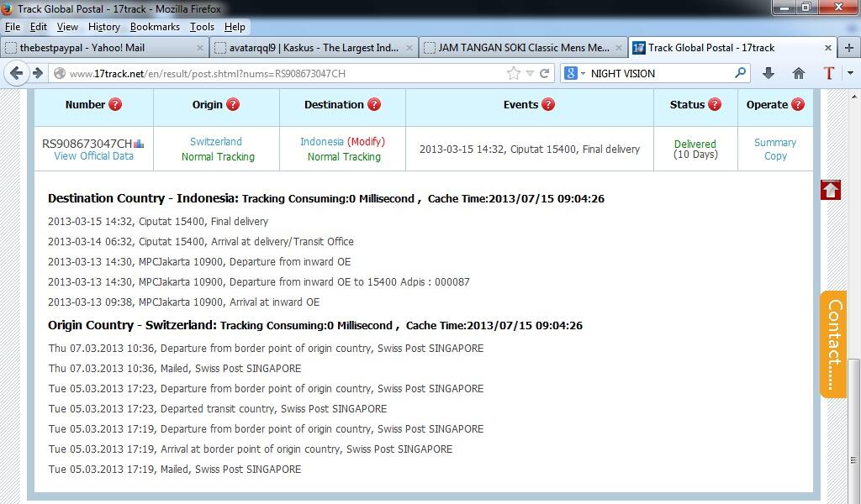Click the orange Contact side button
Screen dimensions: 861x504
(x=833, y=344)
